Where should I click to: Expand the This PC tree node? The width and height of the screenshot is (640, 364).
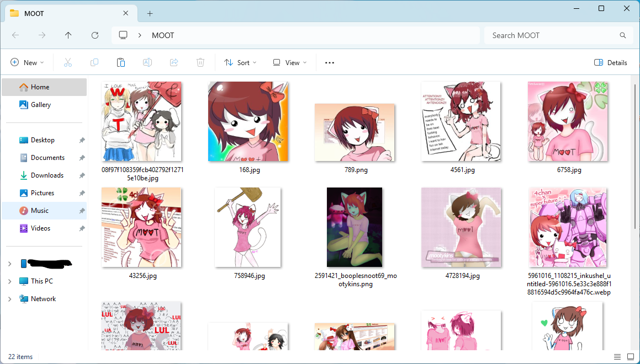click(10, 281)
